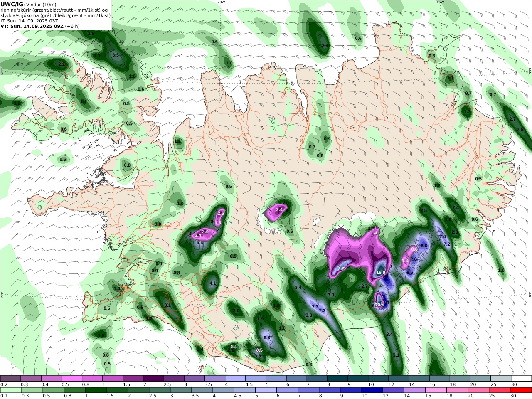532x399 pixels.
Task: Pick the pale grey swatch in the snow legend
Action: 501,379
